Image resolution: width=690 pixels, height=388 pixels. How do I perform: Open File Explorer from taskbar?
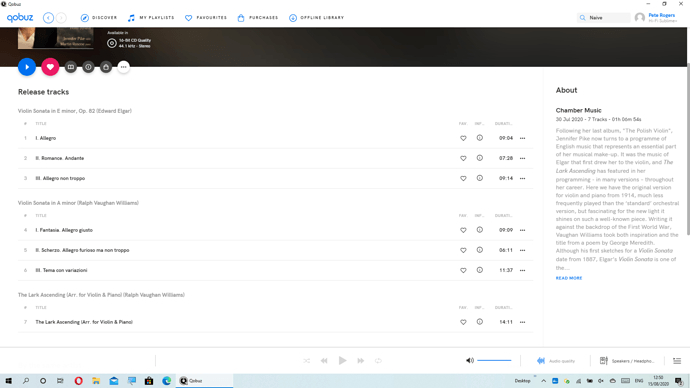[96, 381]
